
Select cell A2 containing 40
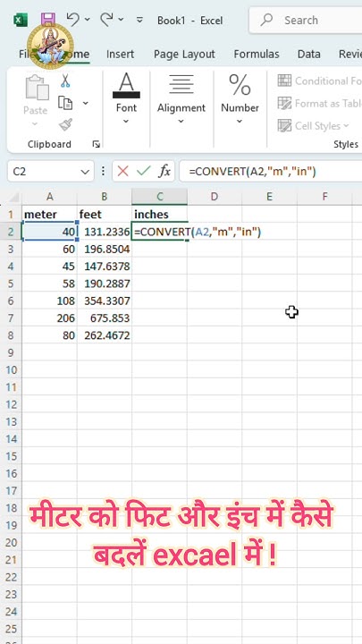[x=50, y=232]
